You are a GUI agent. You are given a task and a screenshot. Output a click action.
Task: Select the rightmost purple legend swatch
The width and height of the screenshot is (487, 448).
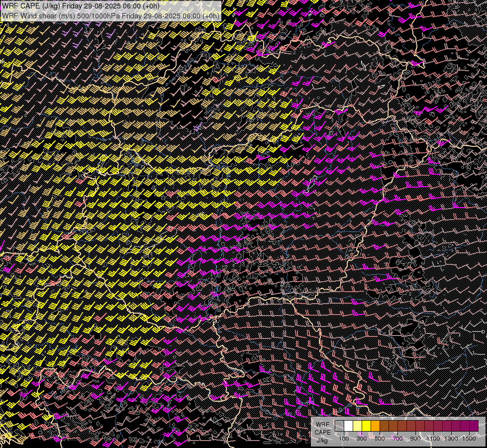(474, 426)
